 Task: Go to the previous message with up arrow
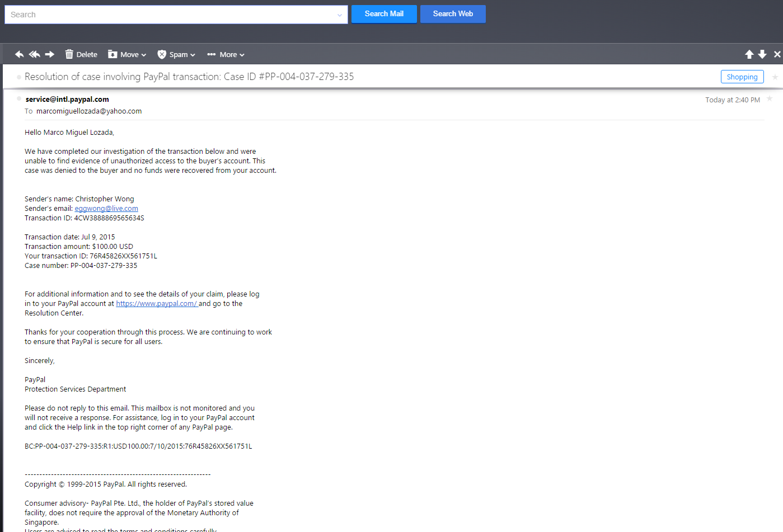click(749, 54)
